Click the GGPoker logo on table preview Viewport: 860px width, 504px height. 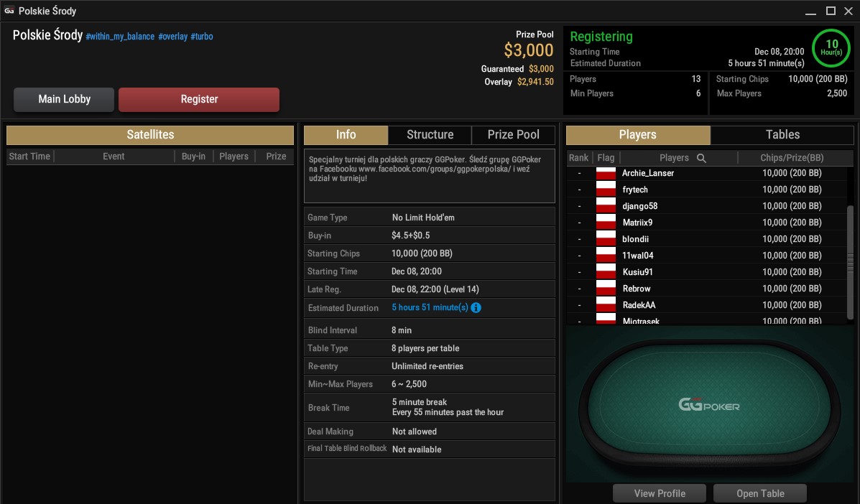(709, 406)
